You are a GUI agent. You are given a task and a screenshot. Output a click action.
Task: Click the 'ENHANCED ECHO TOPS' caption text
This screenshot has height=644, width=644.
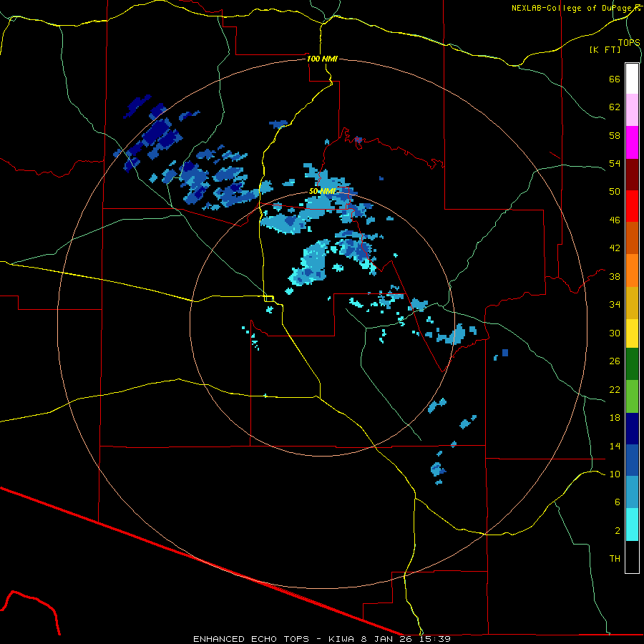(x=251, y=639)
